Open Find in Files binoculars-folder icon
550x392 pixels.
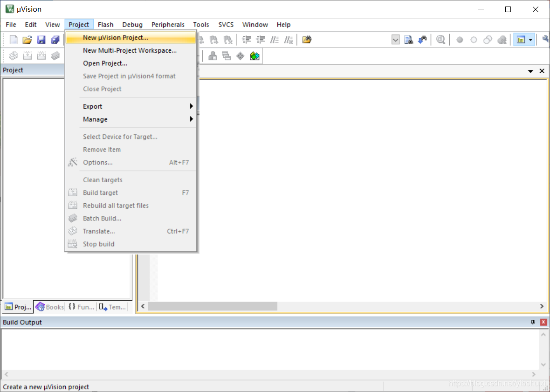(307, 40)
